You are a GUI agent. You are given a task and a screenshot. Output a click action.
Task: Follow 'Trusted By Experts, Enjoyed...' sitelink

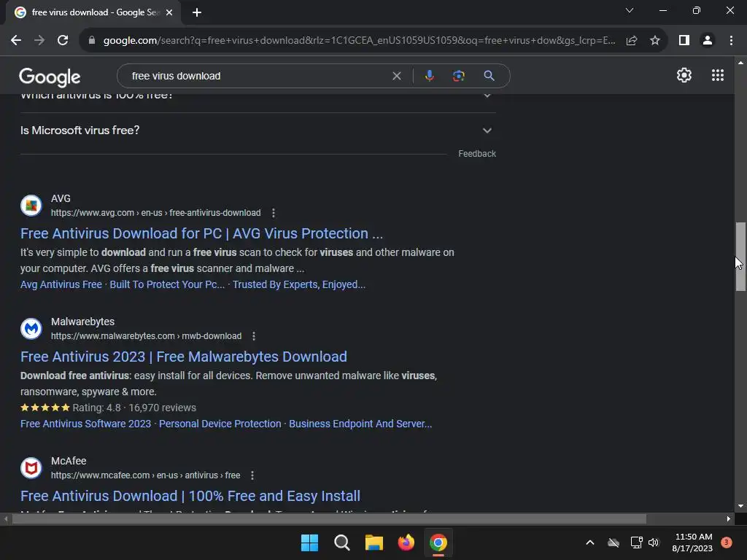(299, 284)
